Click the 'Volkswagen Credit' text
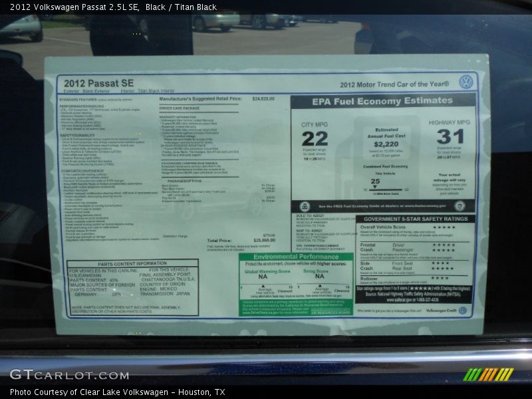The width and height of the screenshot is (532, 399). [x=441, y=311]
